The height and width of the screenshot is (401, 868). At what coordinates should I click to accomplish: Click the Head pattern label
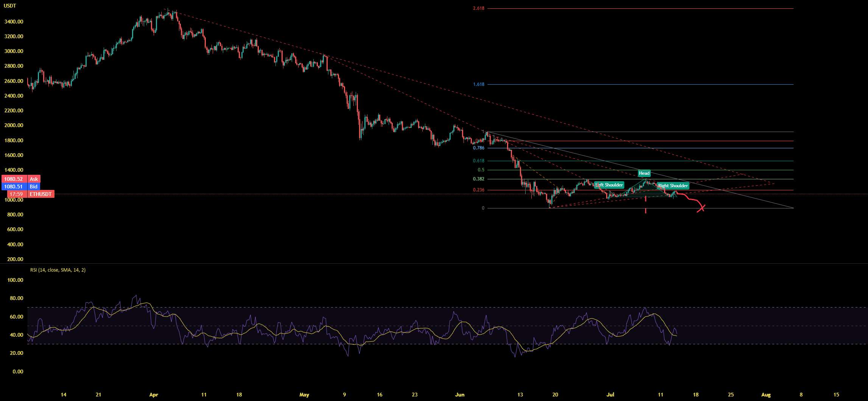pos(644,173)
